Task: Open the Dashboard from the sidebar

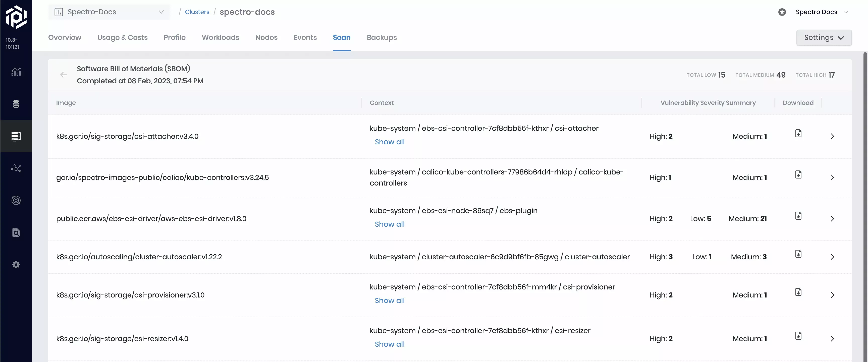Action: click(x=16, y=72)
